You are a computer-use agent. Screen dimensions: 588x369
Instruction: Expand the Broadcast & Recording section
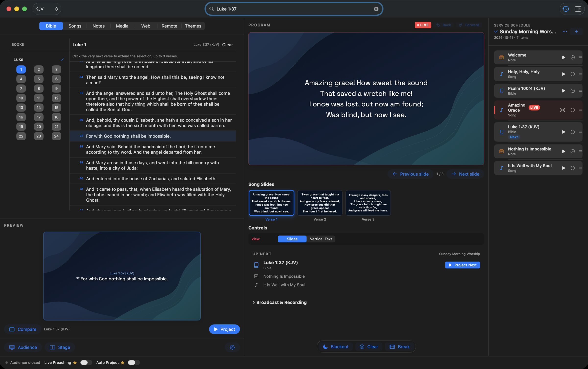pyautogui.click(x=280, y=302)
